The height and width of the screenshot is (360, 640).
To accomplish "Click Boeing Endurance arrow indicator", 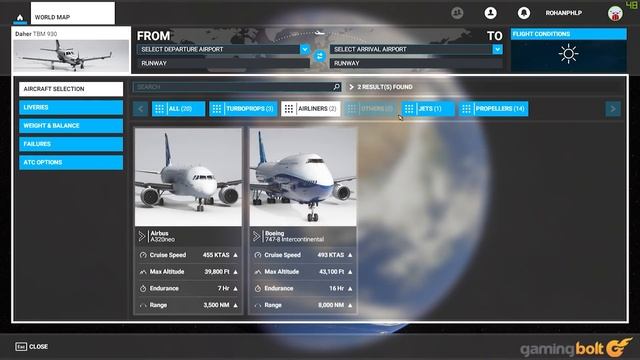I will 350,289.
